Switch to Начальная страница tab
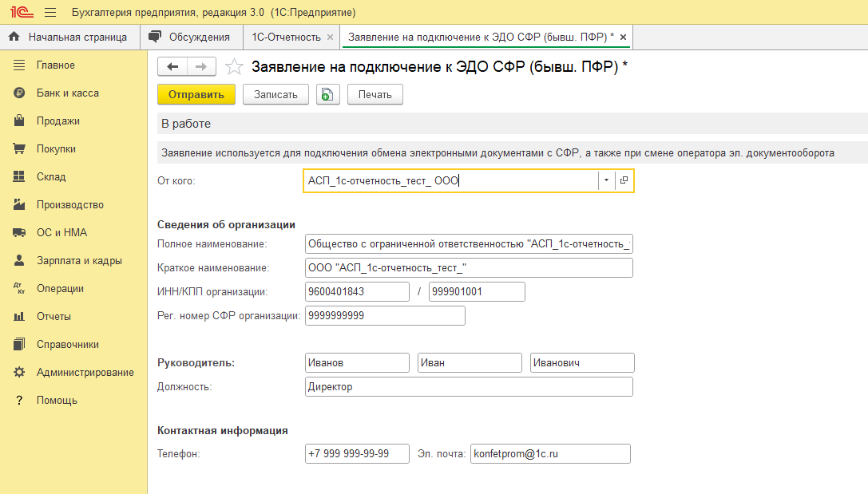 click(69, 37)
